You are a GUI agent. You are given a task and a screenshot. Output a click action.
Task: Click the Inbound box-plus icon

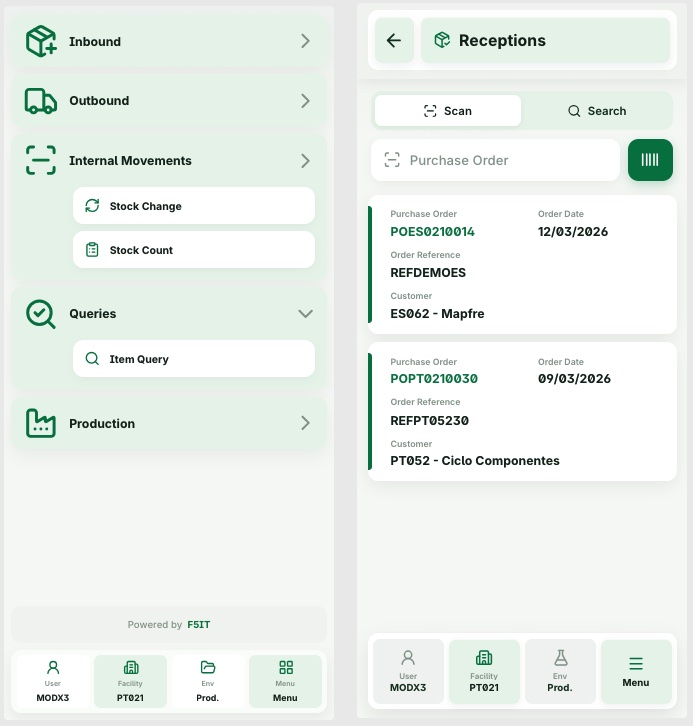click(x=41, y=41)
